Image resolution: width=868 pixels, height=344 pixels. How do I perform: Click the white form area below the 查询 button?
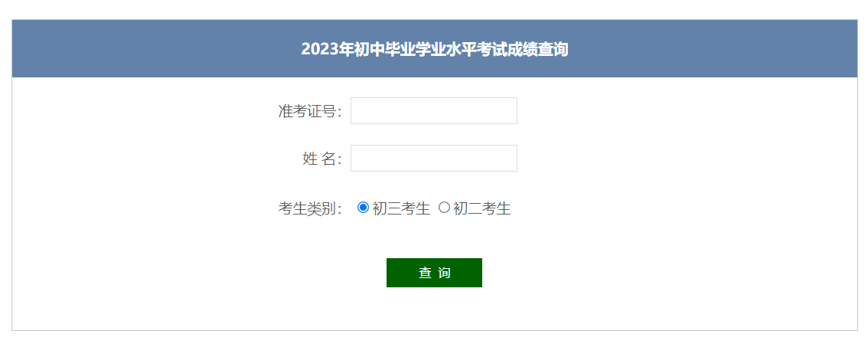click(x=434, y=310)
